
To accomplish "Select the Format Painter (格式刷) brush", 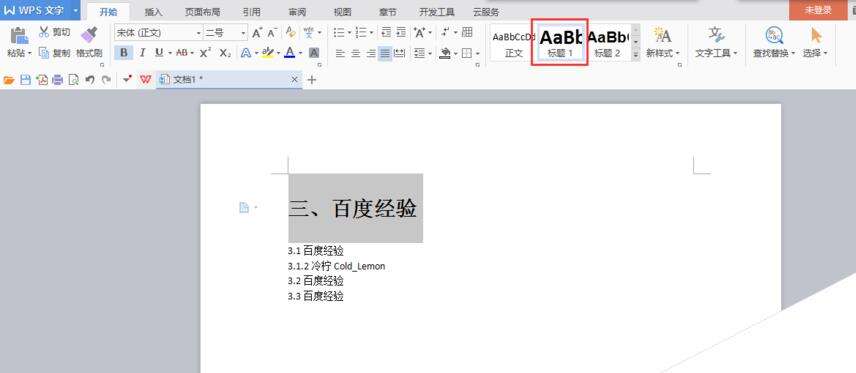I will pyautogui.click(x=89, y=35).
